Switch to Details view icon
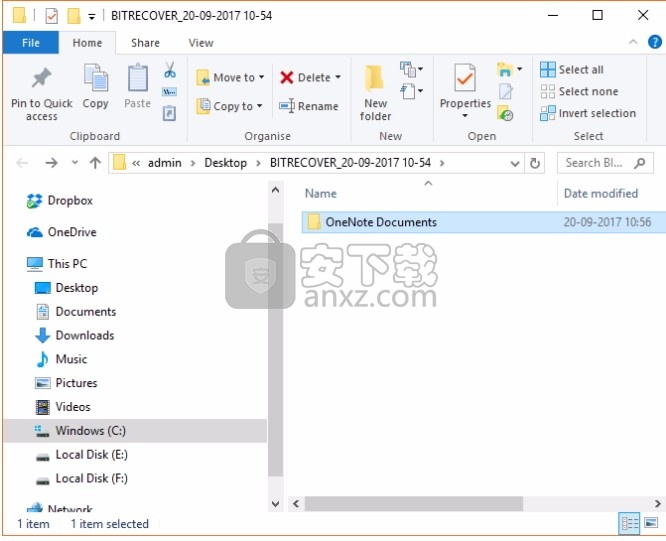This screenshot has height=541, width=666. (x=629, y=523)
